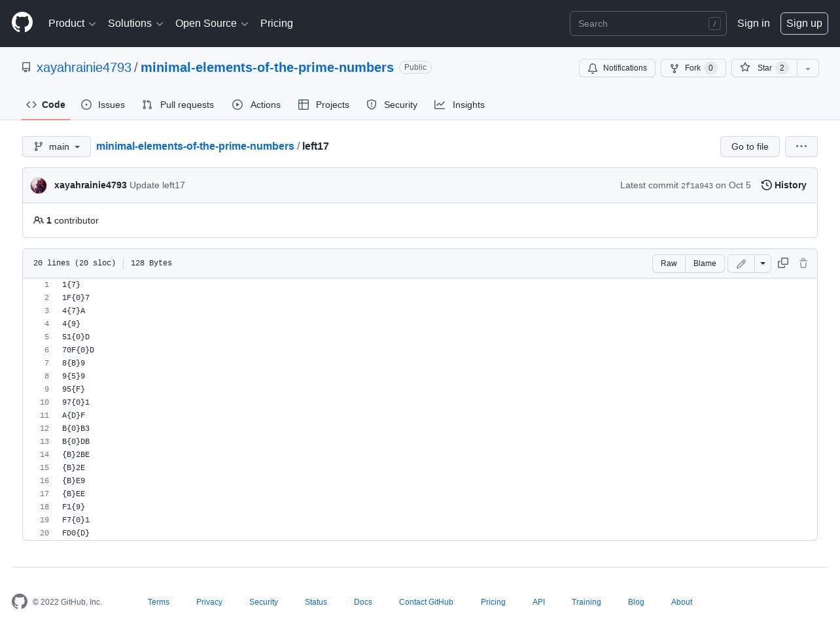Focus the Search input field
This screenshot has width=840, height=642.
pyautogui.click(x=648, y=24)
